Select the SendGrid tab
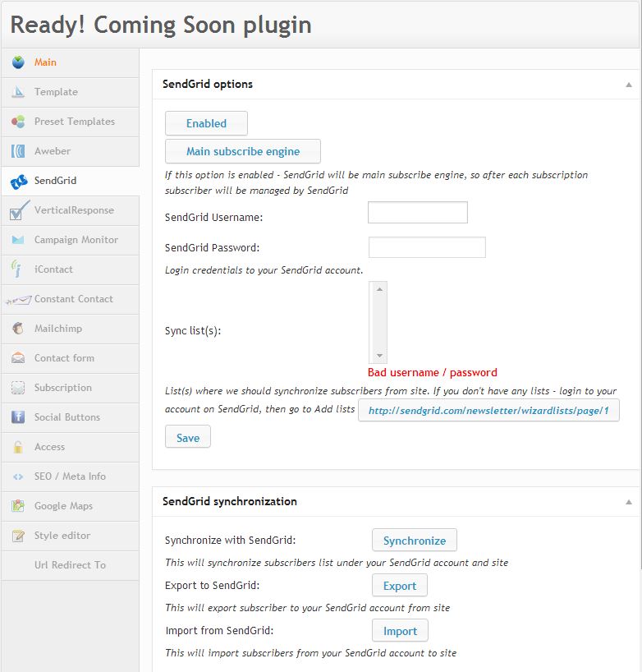The image size is (642, 672). (71, 181)
